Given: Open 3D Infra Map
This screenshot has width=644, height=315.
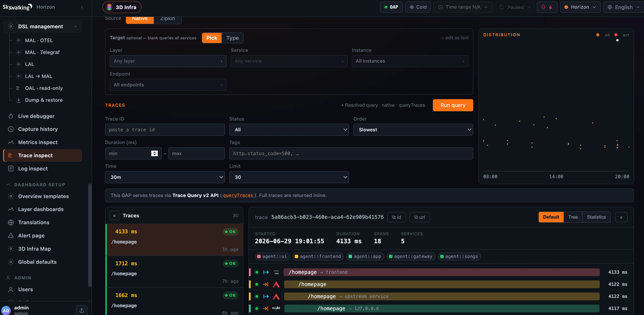Looking at the screenshot, I should pos(34,249).
